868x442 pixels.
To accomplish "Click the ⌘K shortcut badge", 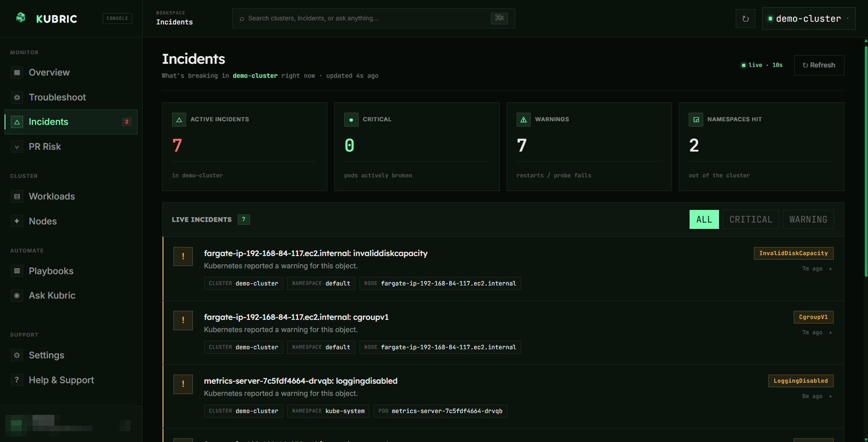I will (499, 18).
